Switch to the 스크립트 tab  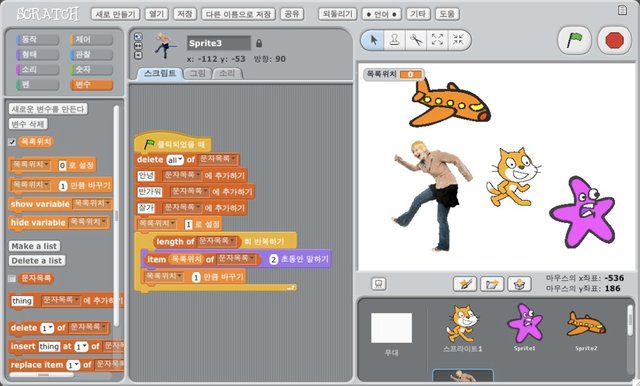pos(159,73)
